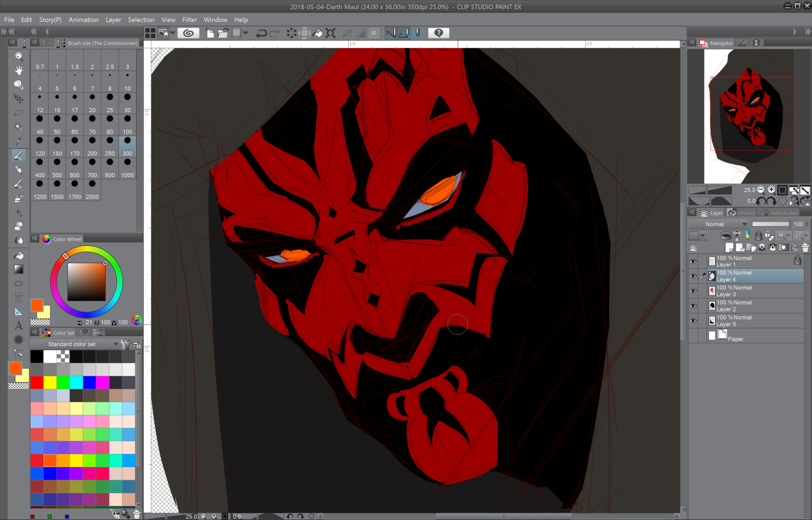This screenshot has width=812, height=520.
Task: Select the Text tool
Action: (19, 326)
